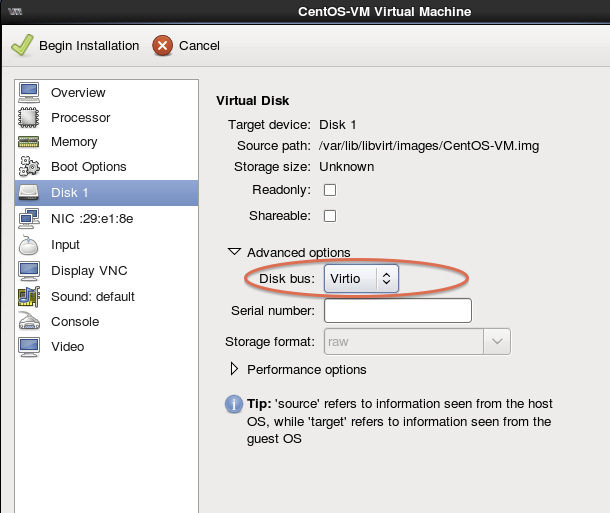Open Boot Options via gears icon
Screen dimensions: 610x513
point(30,167)
